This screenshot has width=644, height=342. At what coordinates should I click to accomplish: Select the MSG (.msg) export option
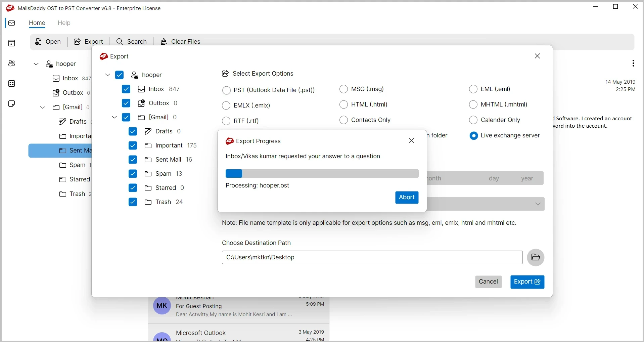tap(344, 89)
